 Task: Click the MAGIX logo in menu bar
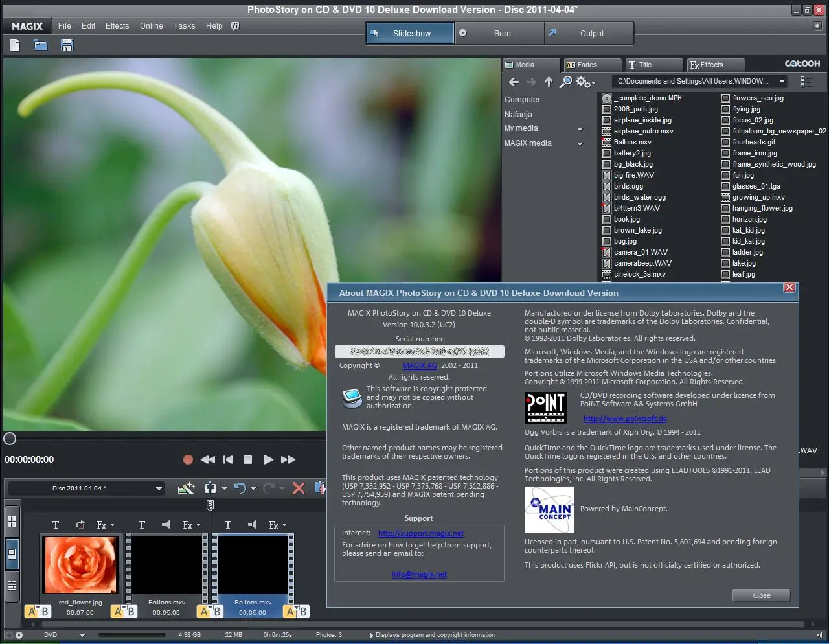[x=27, y=26]
